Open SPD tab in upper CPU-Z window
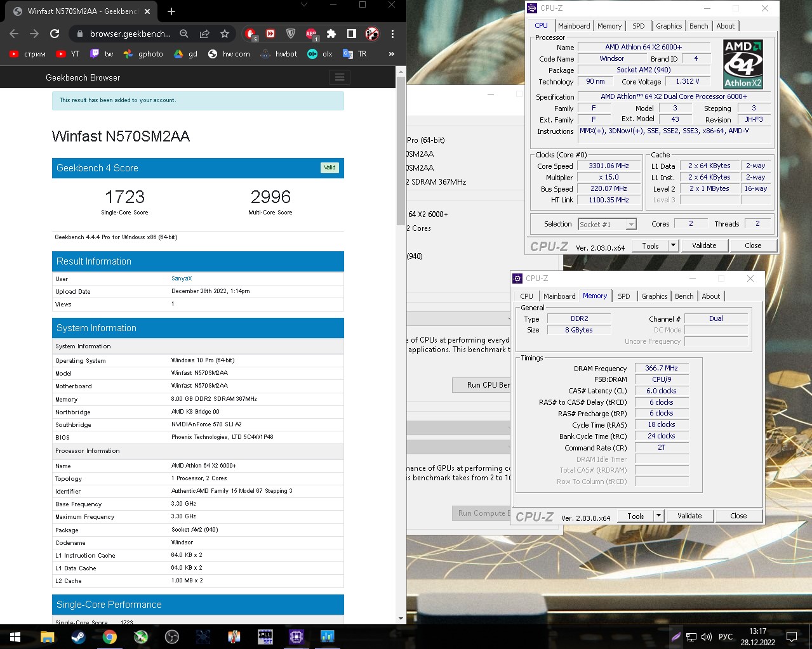 point(639,26)
